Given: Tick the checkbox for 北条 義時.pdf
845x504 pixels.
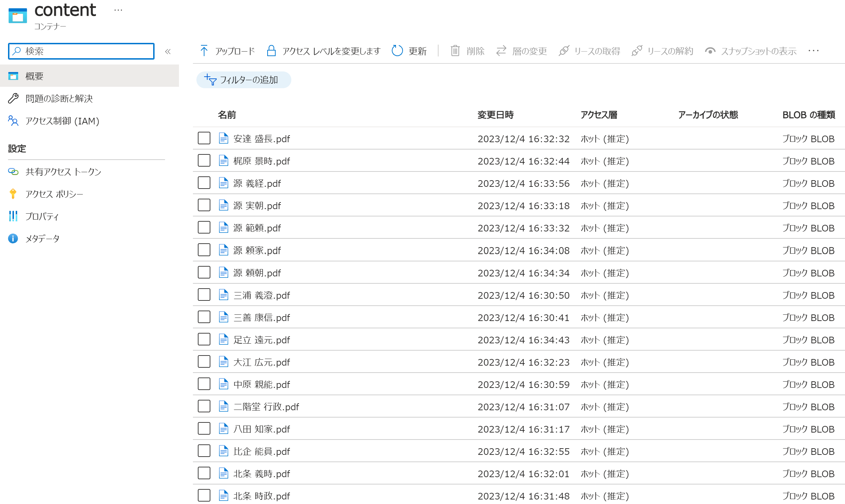Looking at the screenshot, I should [204, 473].
